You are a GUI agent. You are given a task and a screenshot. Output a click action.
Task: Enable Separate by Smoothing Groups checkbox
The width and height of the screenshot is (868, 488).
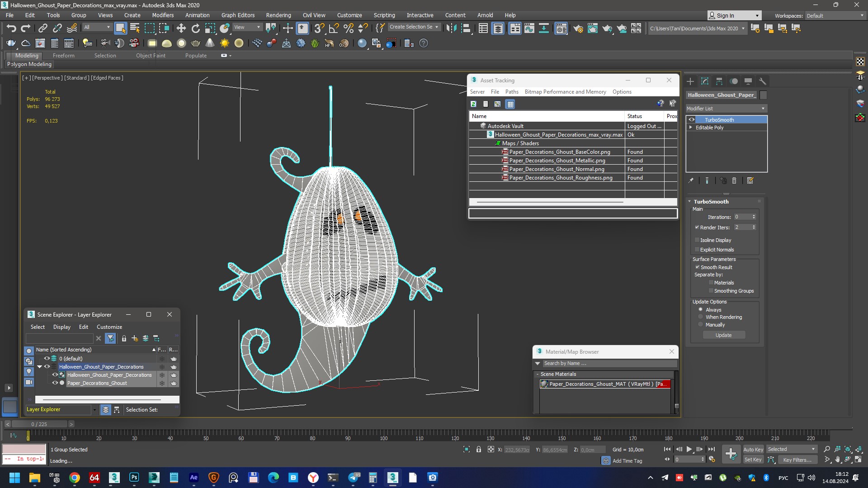711,291
